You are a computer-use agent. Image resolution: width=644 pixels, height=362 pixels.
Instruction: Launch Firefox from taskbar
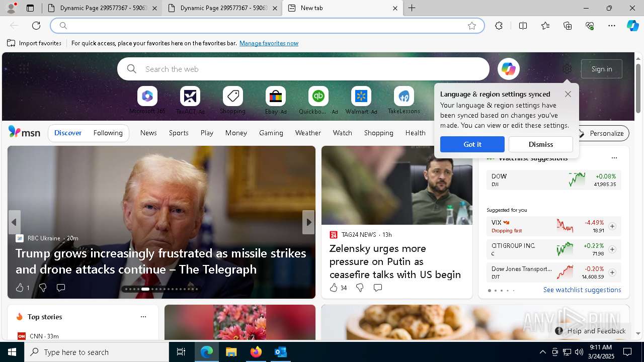pos(256,352)
